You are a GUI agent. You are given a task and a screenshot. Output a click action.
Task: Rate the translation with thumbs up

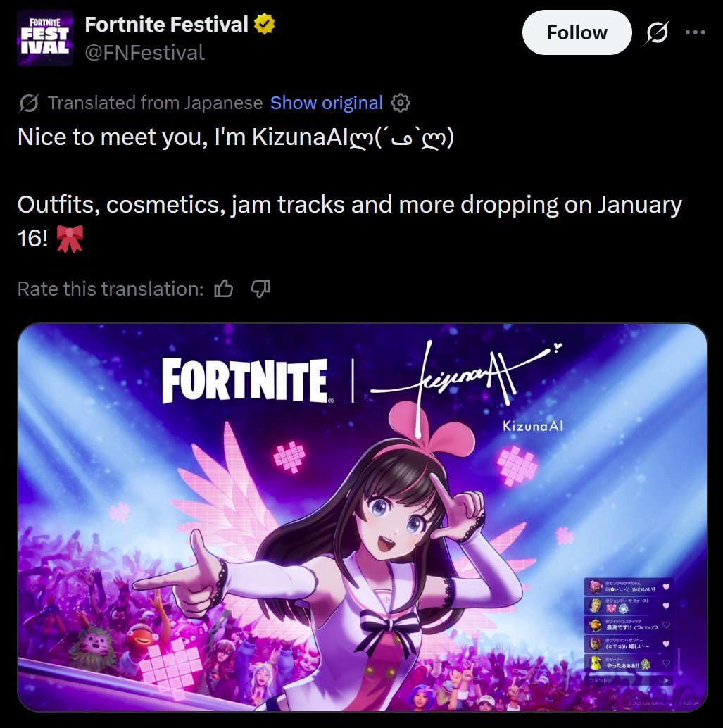[224, 289]
